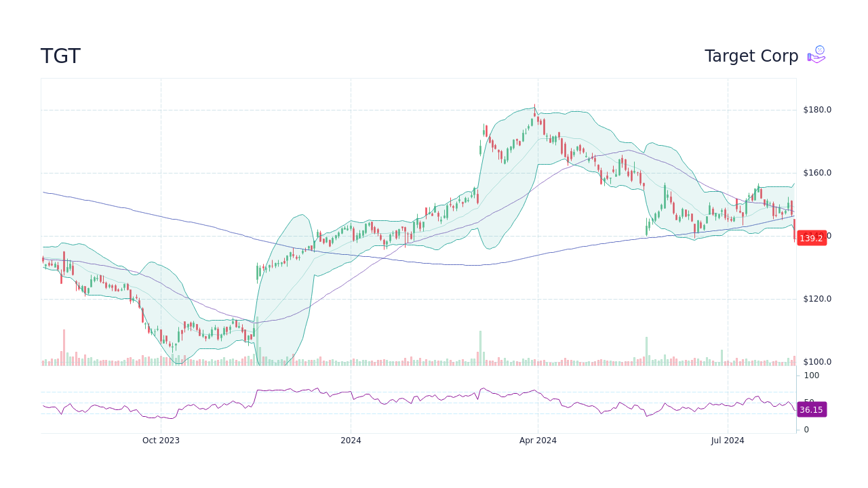Click the $120.0 price axis label
The image size is (868, 488).
click(817, 299)
